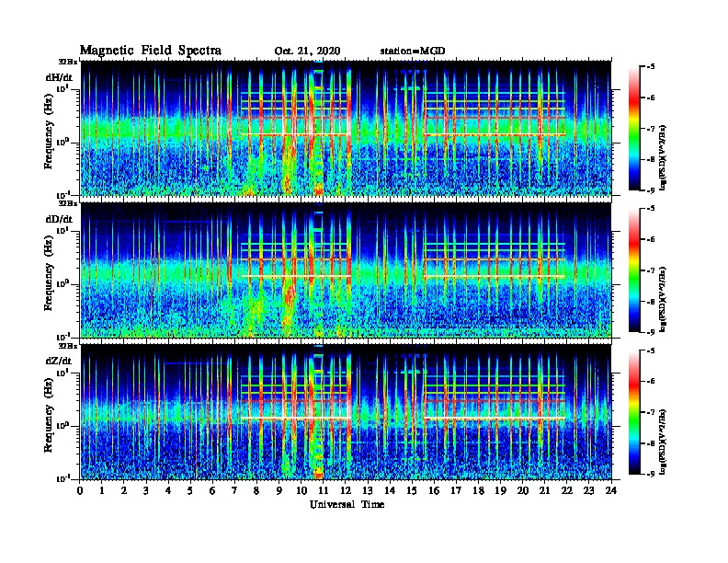The height and width of the screenshot is (563, 728).
Task: Click hour "10" on the Universal Time axis
Action: click(x=301, y=490)
